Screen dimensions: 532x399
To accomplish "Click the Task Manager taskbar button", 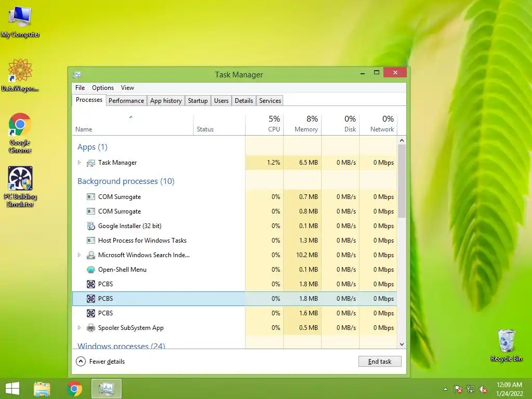I will click(x=106, y=389).
